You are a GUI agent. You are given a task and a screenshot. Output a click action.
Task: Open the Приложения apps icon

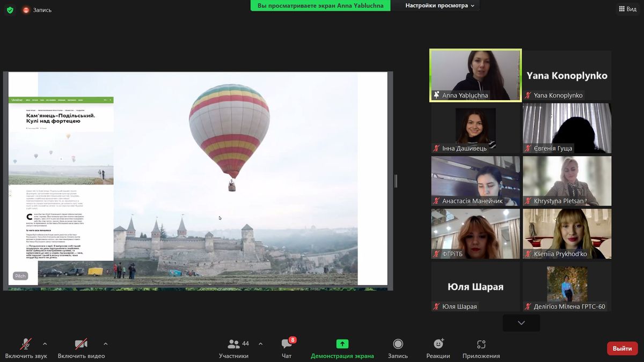[481, 344]
